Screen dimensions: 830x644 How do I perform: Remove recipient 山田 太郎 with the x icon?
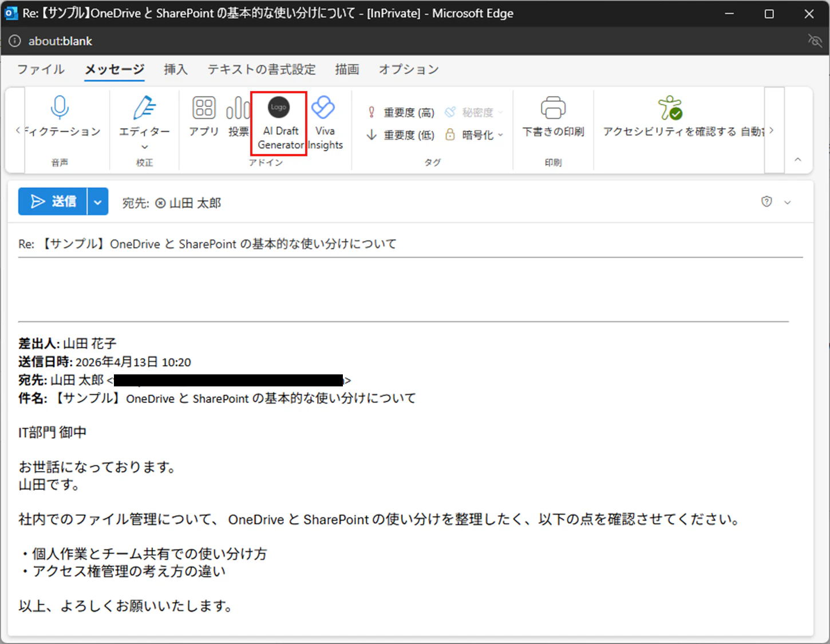(x=161, y=203)
